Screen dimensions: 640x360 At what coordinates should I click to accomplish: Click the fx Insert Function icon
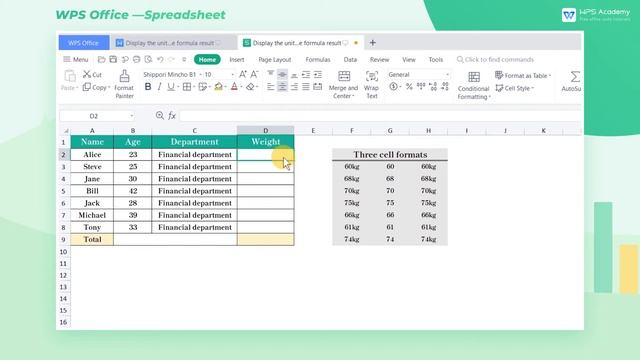coord(172,116)
